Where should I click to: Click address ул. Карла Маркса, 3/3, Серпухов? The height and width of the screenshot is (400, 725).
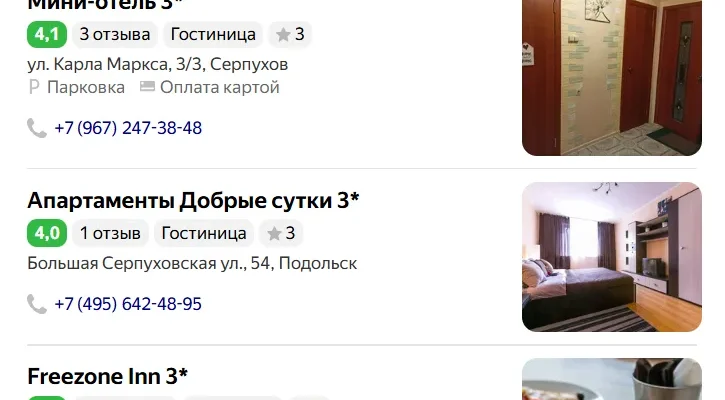pyautogui.click(x=158, y=64)
